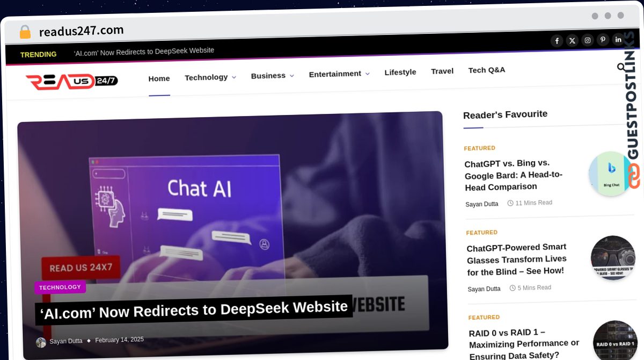
Task: Open the Facebook social icon
Action: (x=557, y=41)
